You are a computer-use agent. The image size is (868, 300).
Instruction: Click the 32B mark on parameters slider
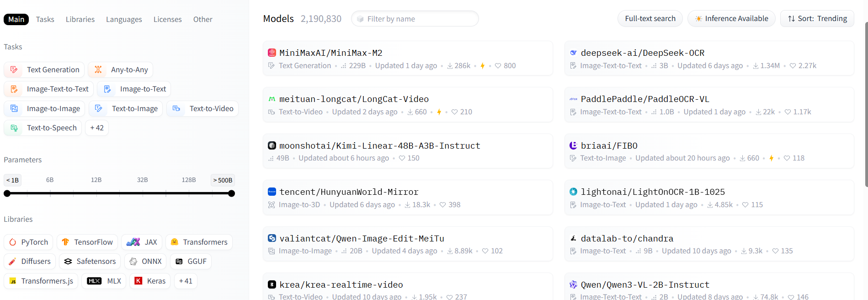pos(142,180)
